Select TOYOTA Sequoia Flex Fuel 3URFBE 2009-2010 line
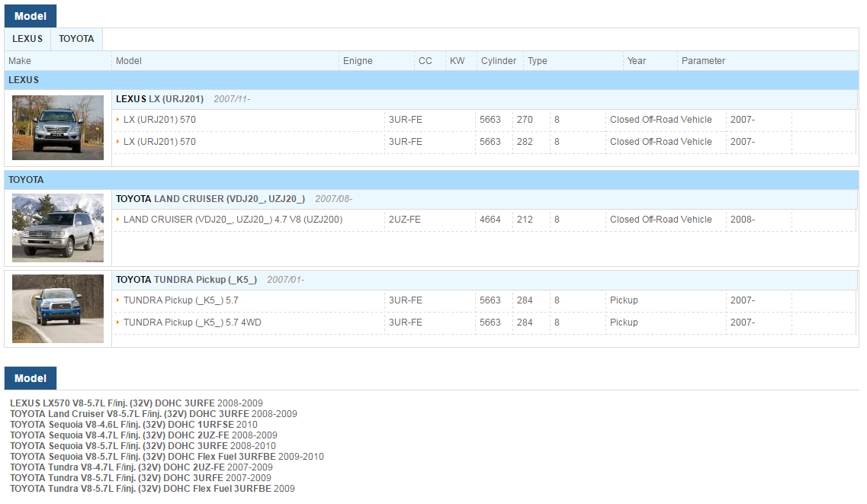This screenshot has height=504, width=867. point(167,457)
